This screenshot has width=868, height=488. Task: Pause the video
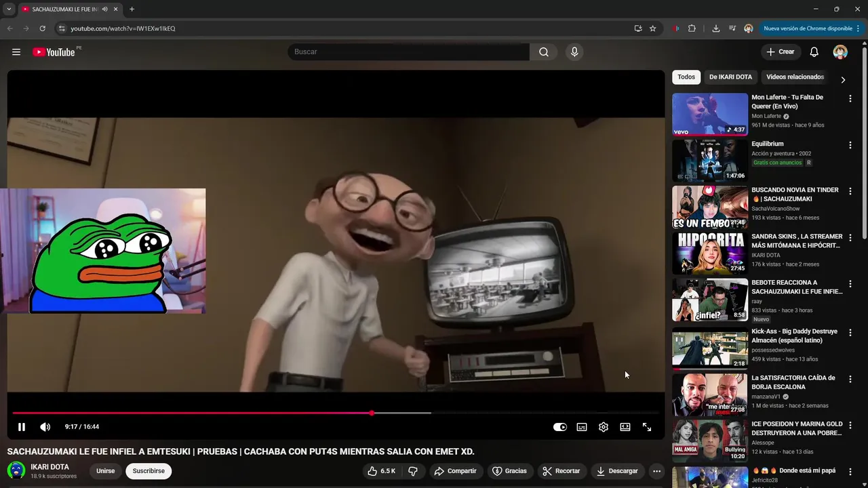22,427
